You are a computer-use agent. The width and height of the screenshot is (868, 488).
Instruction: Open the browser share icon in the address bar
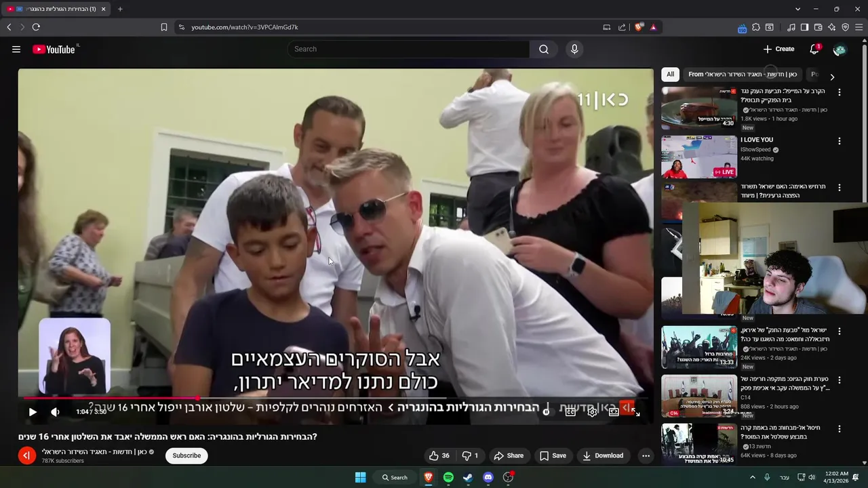(622, 27)
